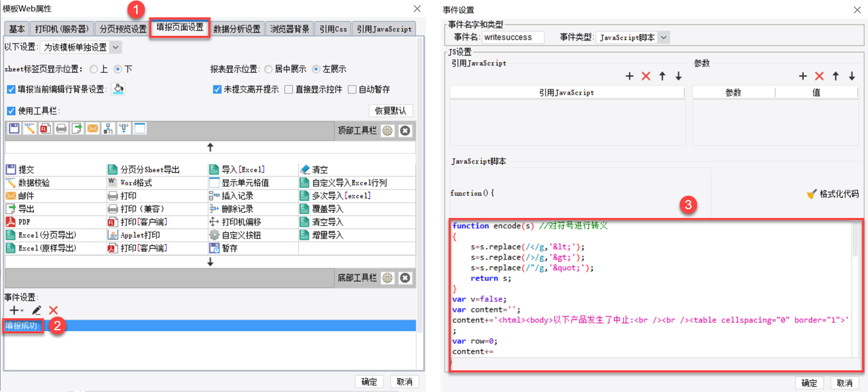Open 引用JavaScript tab
This screenshot has height=392, width=868.
pos(384,29)
